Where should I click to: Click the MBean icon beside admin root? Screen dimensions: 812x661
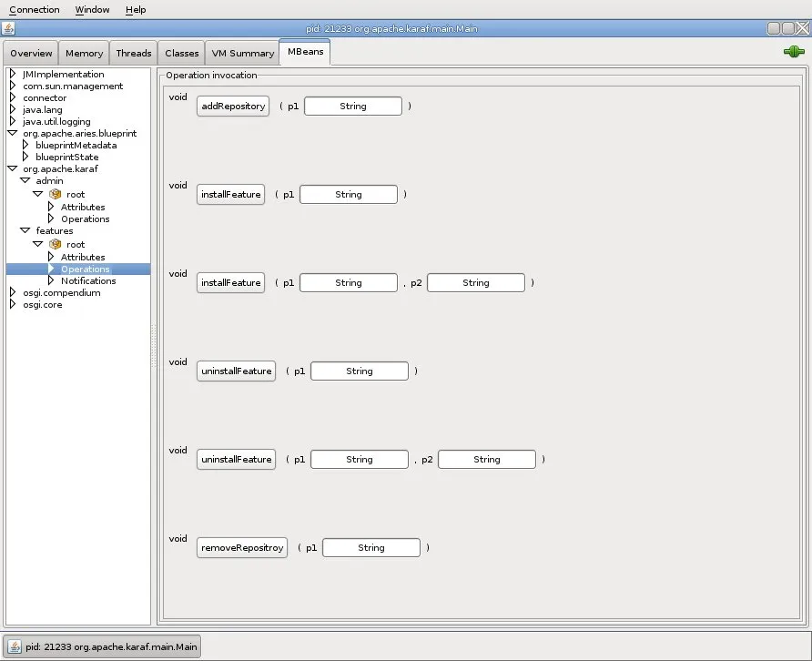point(55,195)
